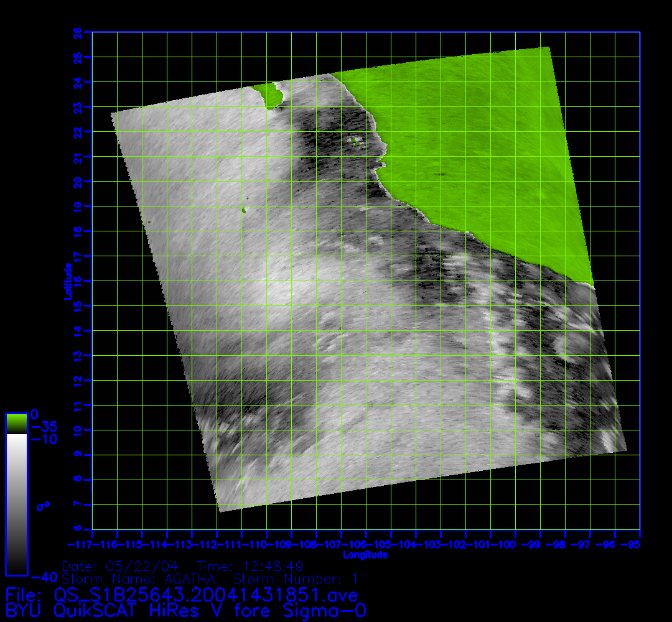Screen dimensions: 672x622
Task: Click the green land color swatch in legend
Action: [16, 424]
